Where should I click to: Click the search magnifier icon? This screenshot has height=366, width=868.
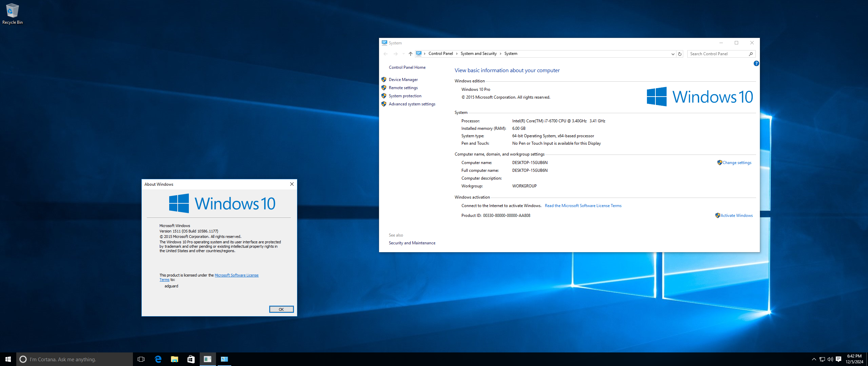click(x=751, y=54)
